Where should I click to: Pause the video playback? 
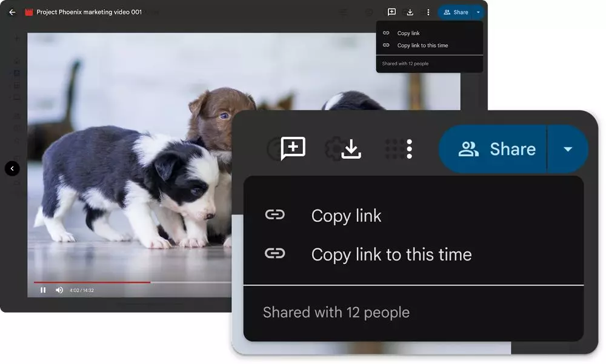[x=43, y=290]
